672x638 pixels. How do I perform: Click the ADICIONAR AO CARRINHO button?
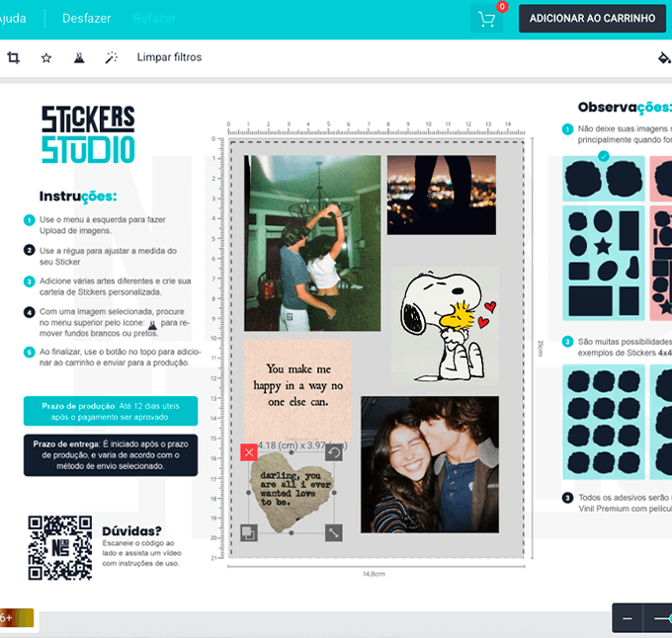pos(592,19)
